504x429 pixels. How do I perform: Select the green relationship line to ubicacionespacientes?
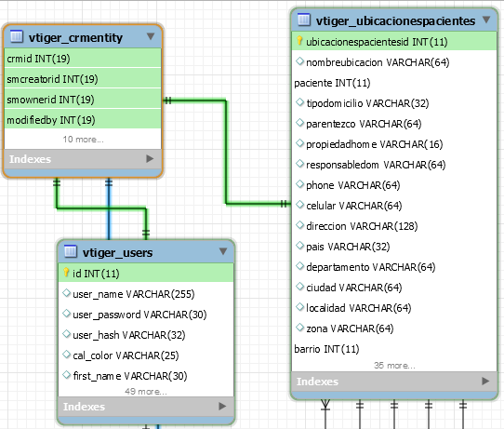226,151
